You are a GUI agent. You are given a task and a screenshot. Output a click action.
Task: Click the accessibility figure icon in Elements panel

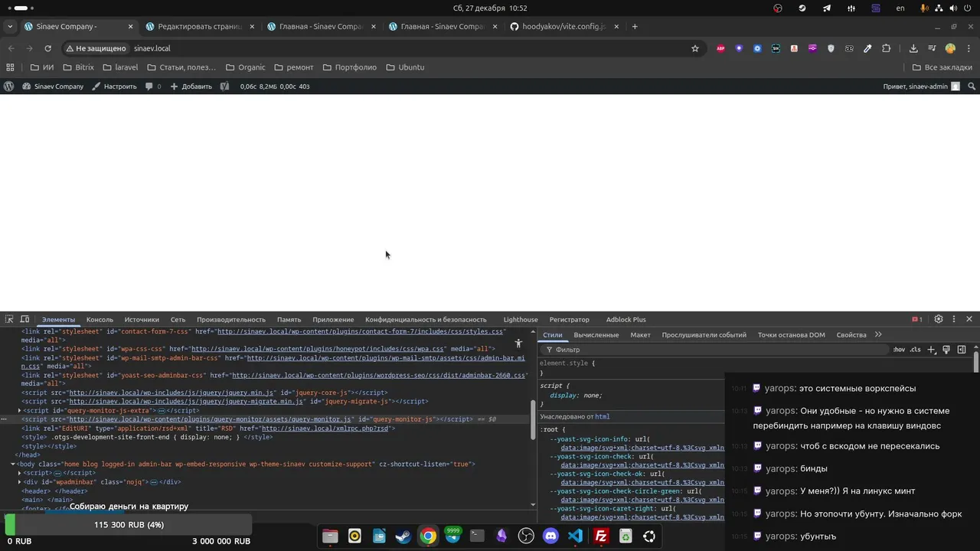point(518,344)
